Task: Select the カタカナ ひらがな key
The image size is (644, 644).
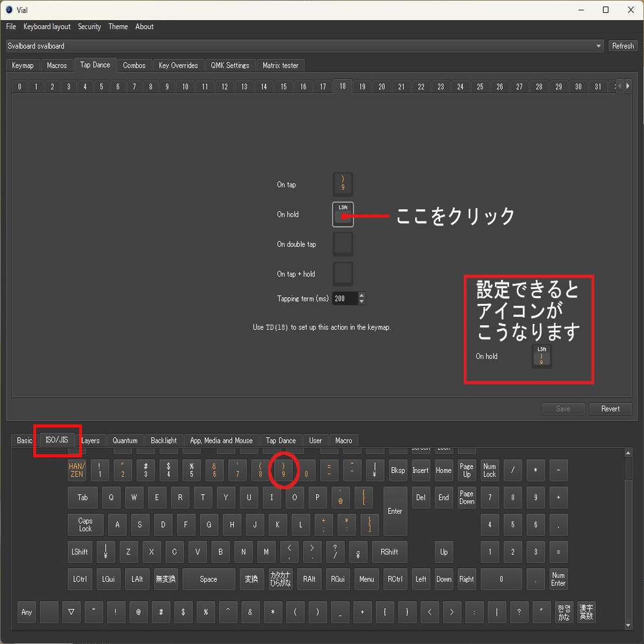Action: pos(280,579)
